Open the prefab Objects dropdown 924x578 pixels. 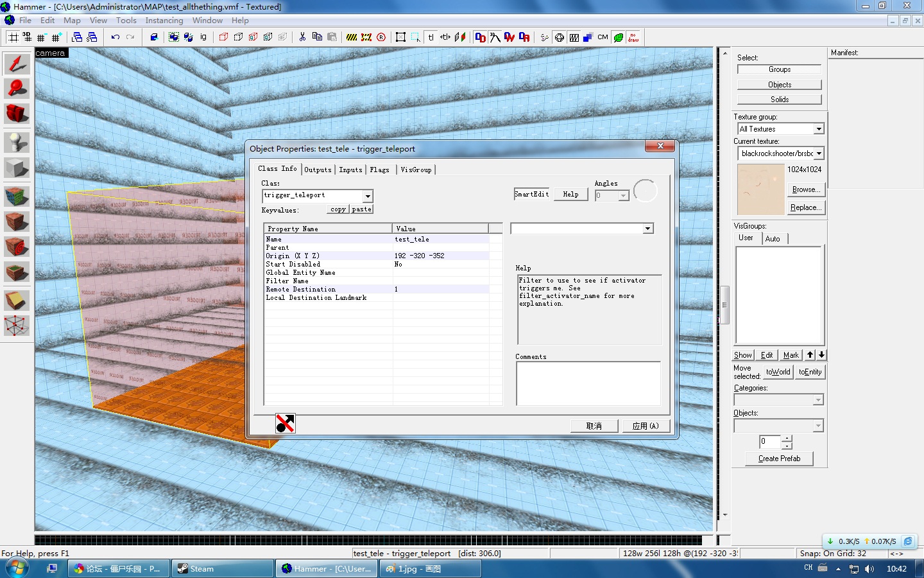tap(817, 426)
